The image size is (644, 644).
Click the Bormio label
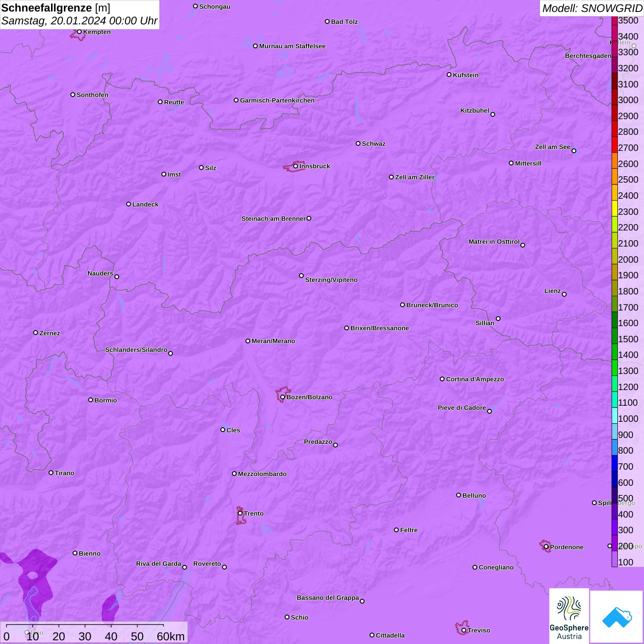point(106,400)
